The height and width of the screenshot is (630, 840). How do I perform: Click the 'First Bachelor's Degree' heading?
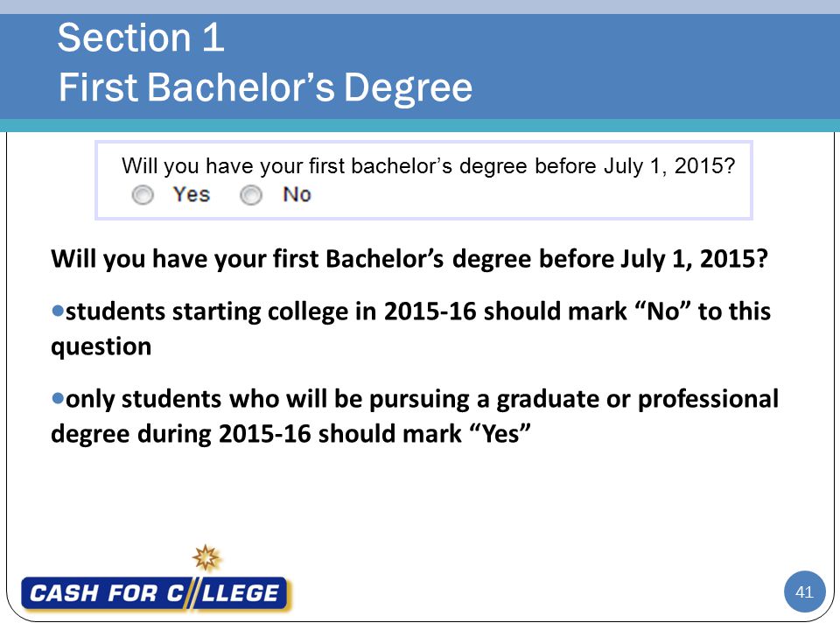click(265, 87)
